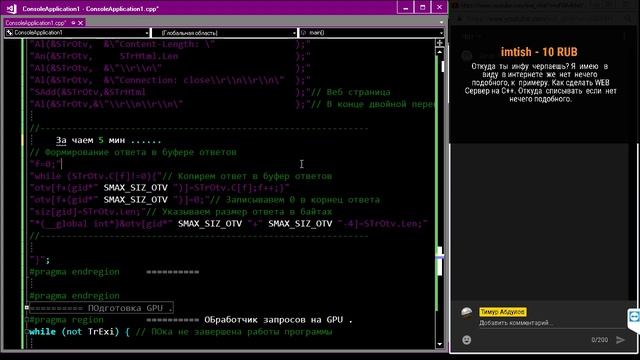The height and width of the screenshot is (360, 640).
Task: Maximize the Visual Studio window
Action: [422, 8]
